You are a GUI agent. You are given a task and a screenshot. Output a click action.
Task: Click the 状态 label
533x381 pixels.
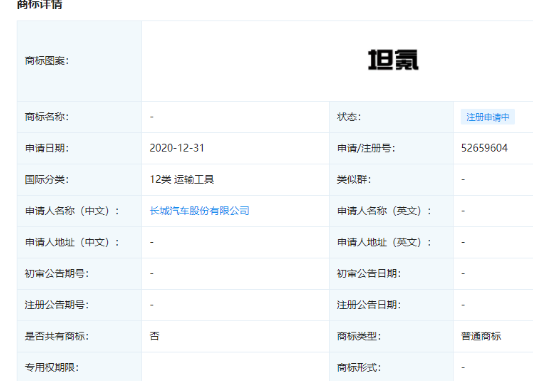coord(349,117)
